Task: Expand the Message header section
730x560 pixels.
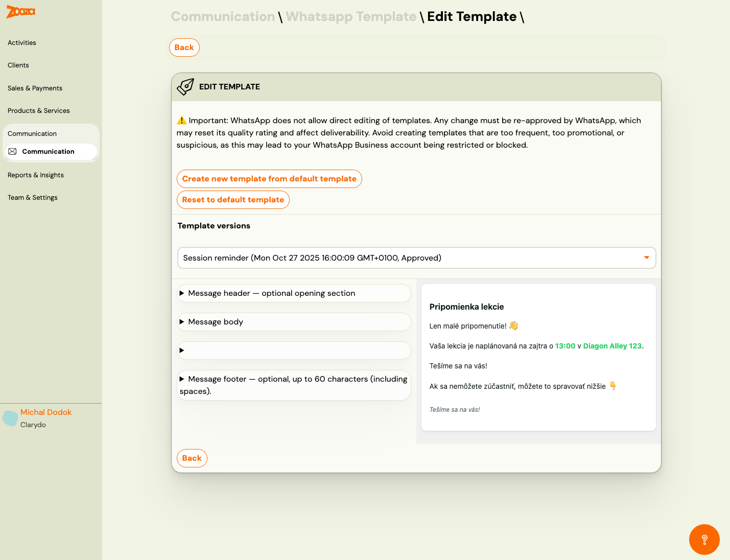Action: (294, 293)
